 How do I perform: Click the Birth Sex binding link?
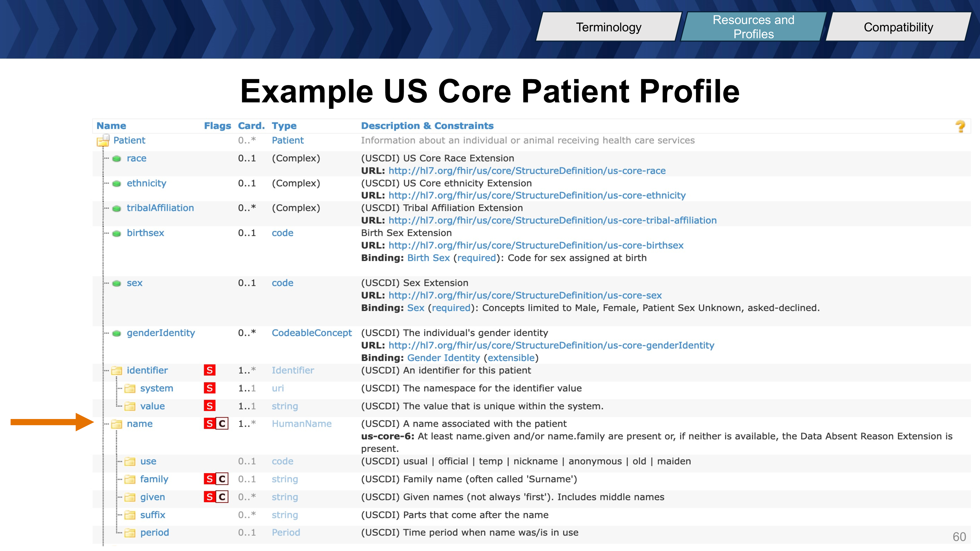click(428, 258)
